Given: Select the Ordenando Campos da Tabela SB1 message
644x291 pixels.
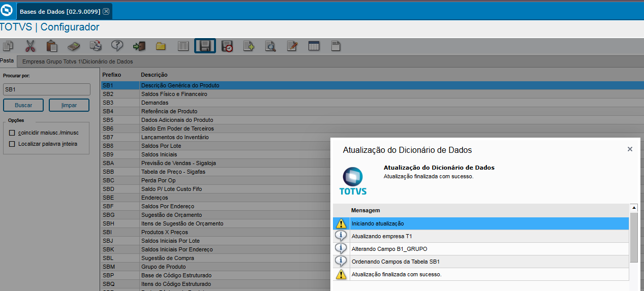Looking at the screenshot, I should (481, 262).
